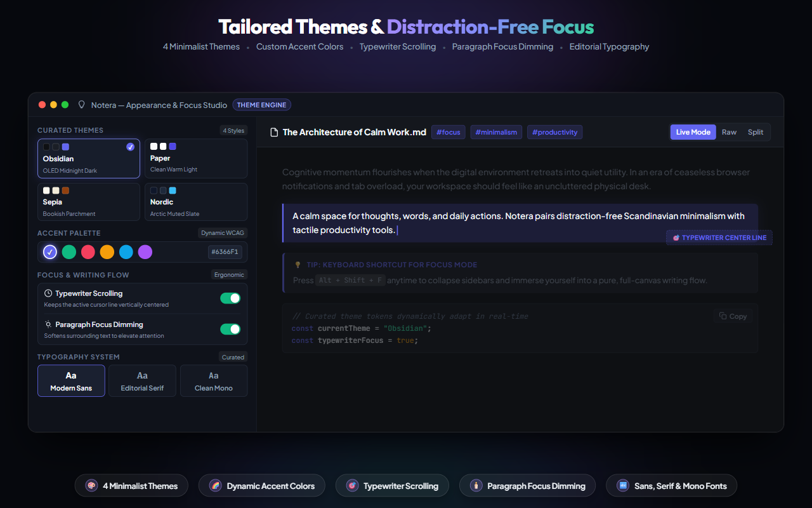Click the code line 'const currentTheme = "Obsidian";'

362,328
